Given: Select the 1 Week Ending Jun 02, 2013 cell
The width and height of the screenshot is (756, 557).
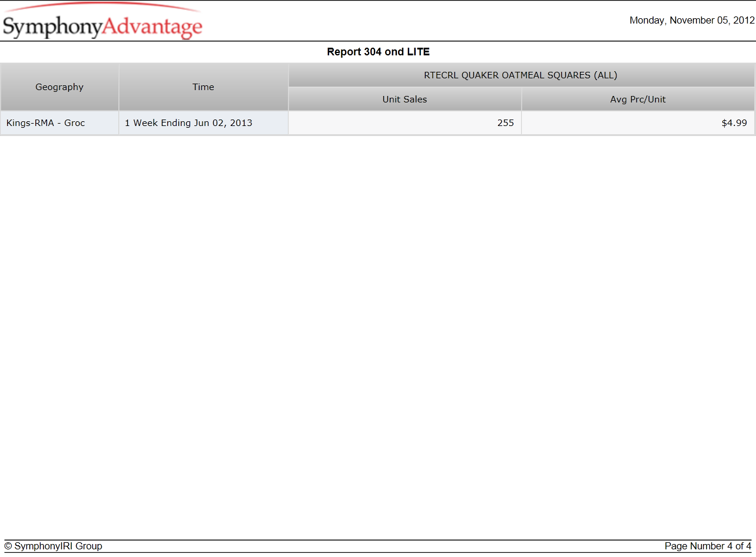Looking at the screenshot, I should (203, 123).
